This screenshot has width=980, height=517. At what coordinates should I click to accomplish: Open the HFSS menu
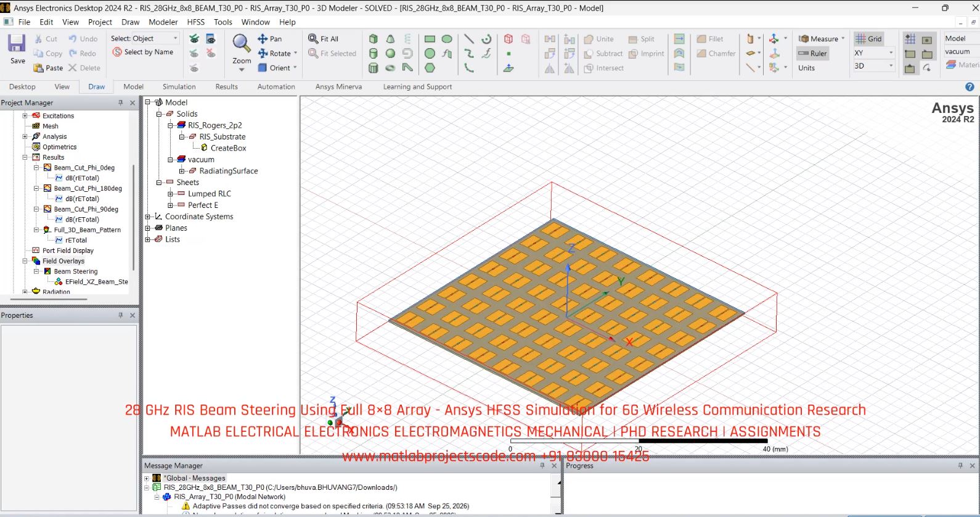tap(196, 22)
